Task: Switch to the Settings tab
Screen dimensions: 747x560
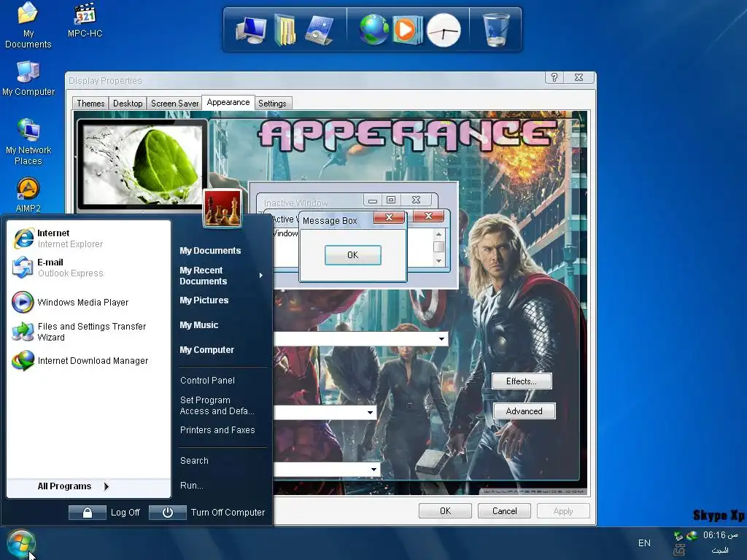Action: pos(272,104)
